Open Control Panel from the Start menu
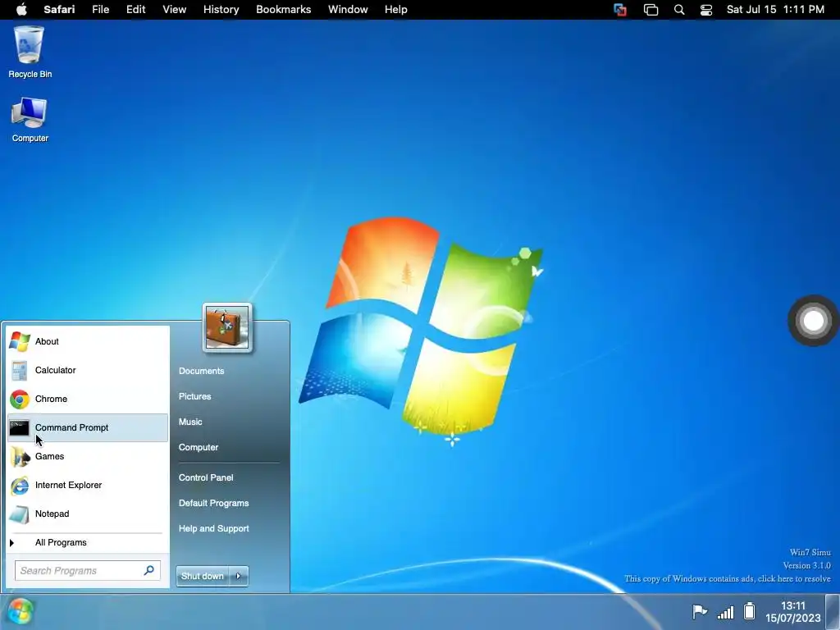The height and width of the screenshot is (630, 840). point(206,477)
